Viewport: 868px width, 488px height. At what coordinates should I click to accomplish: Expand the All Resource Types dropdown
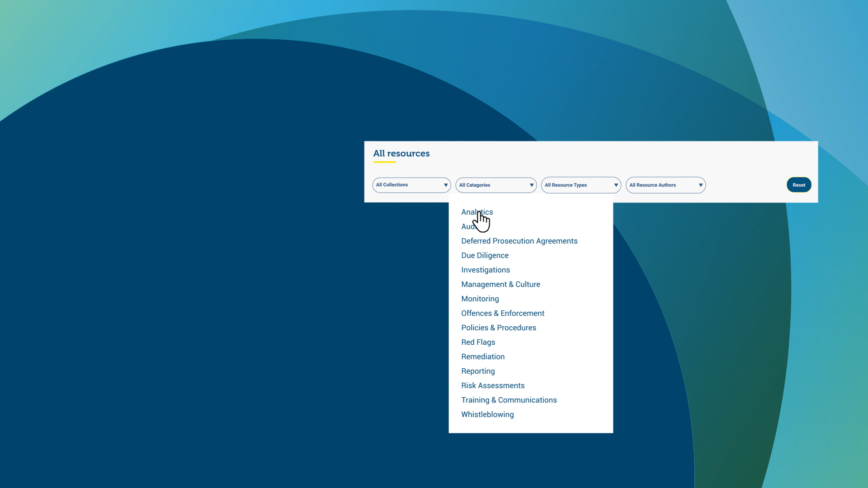(x=580, y=185)
